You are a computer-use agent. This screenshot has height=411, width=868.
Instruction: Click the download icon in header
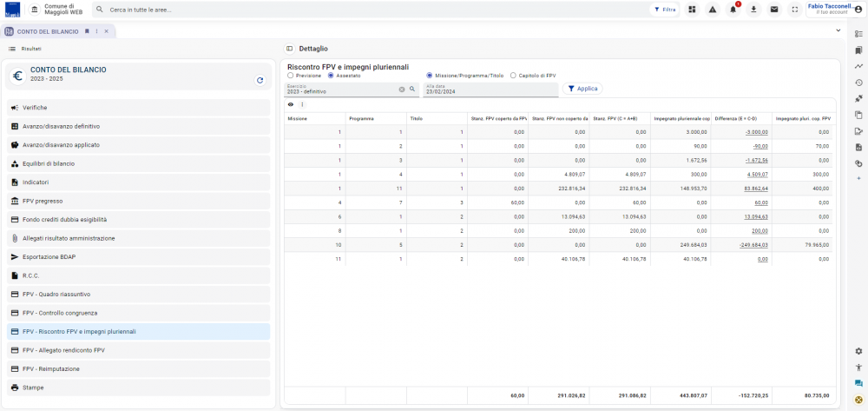(753, 10)
